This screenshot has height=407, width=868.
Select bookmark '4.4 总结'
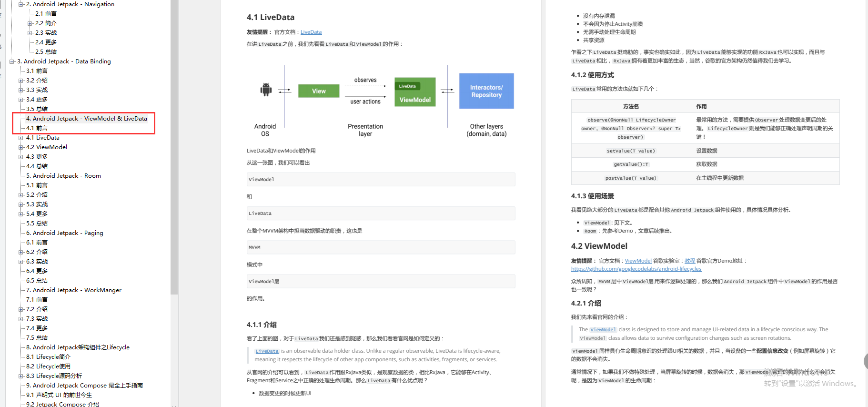click(37, 166)
